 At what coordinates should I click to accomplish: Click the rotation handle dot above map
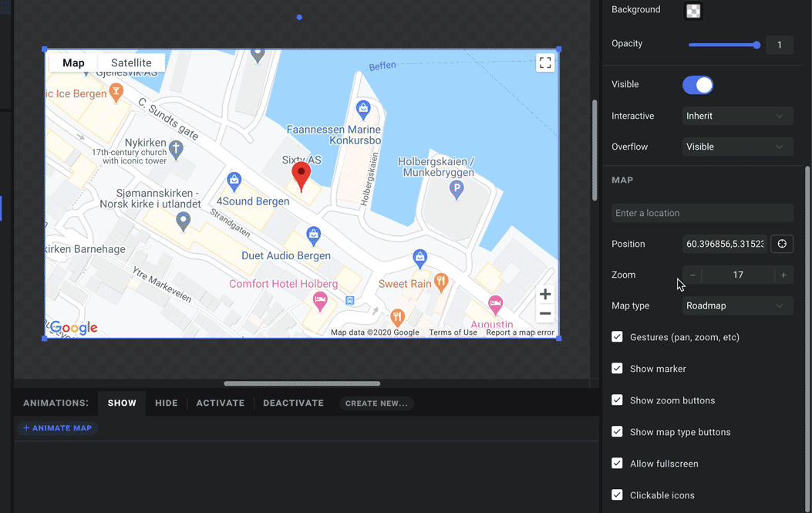[299, 17]
